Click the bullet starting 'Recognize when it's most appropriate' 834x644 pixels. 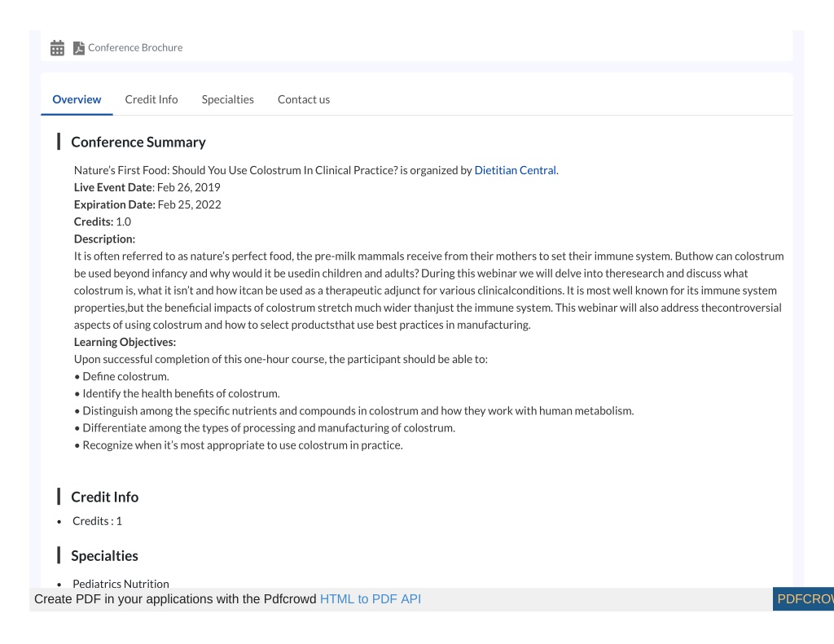click(239, 445)
